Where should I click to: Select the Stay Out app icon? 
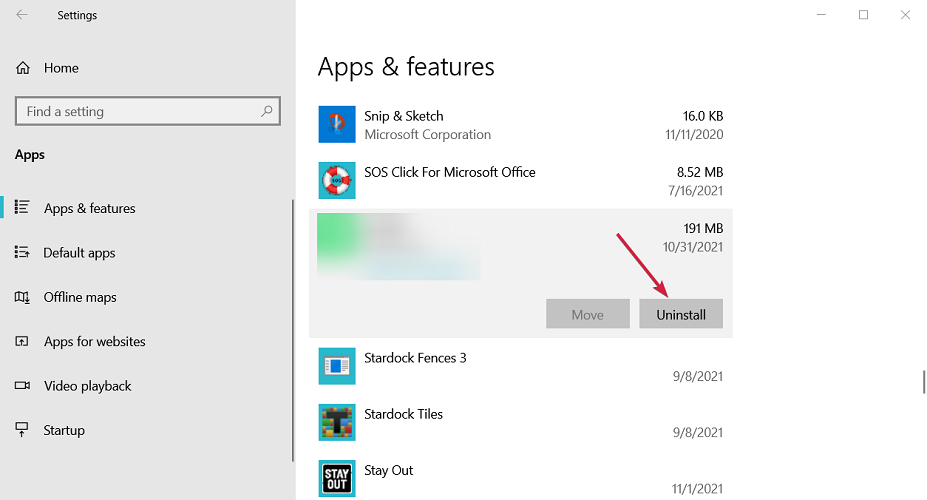click(x=337, y=478)
